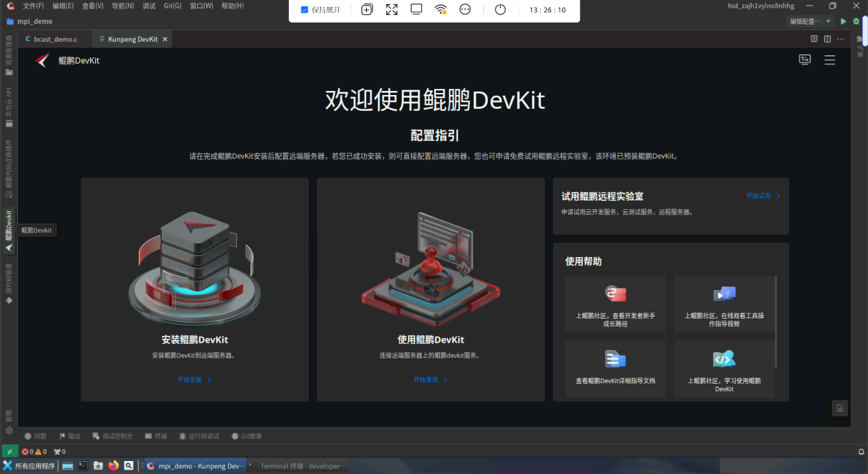
Task: Open the 编辑(E) menu
Action: pyautogui.click(x=63, y=5)
